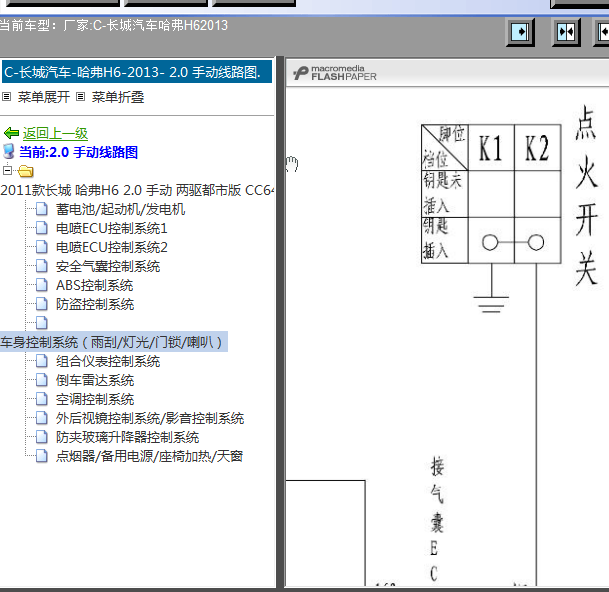Click page icon beside 空调控制系统
The height and width of the screenshot is (592, 609).
42,399
